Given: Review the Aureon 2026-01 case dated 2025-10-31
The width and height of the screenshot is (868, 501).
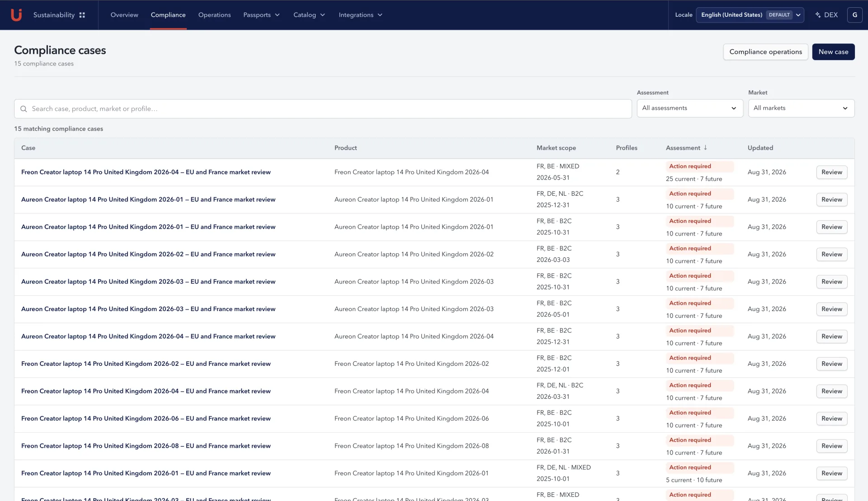Looking at the screenshot, I should (x=832, y=227).
